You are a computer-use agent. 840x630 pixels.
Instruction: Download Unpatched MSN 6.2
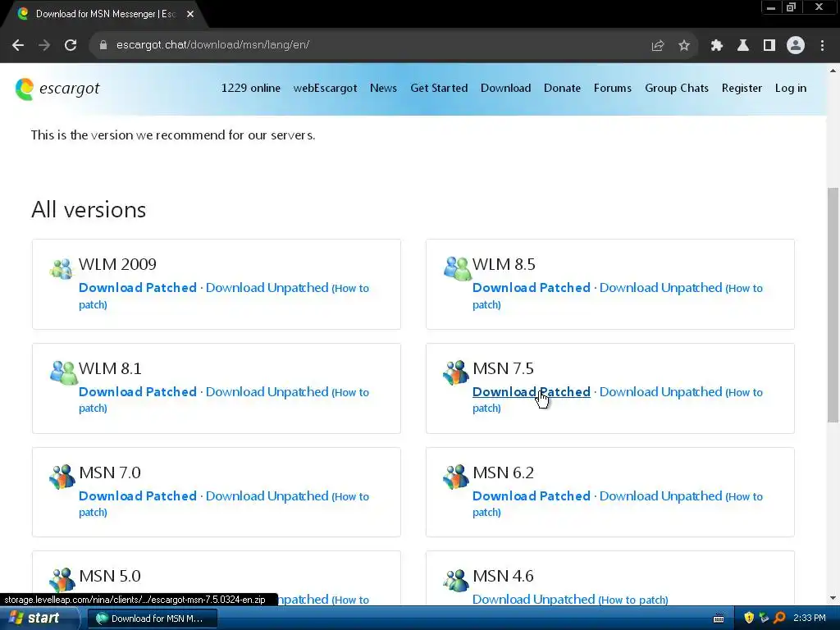click(661, 496)
